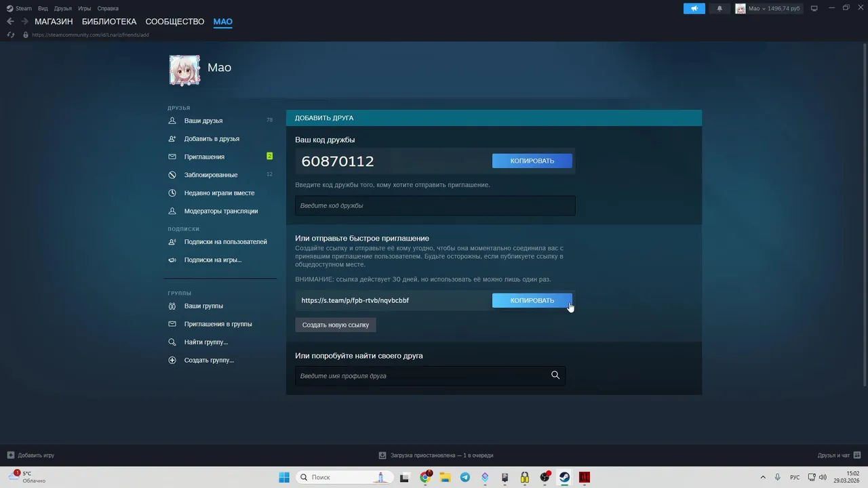The height and width of the screenshot is (488, 868).
Task: Open friends and chat icon
Action: point(857,455)
